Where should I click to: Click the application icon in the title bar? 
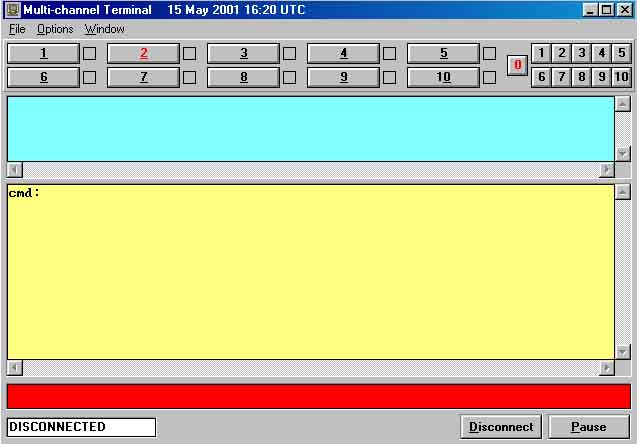click(x=13, y=10)
